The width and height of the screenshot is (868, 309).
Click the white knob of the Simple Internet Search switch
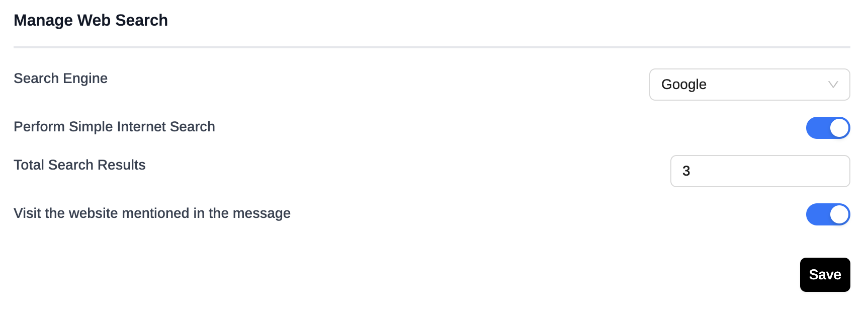click(839, 128)
